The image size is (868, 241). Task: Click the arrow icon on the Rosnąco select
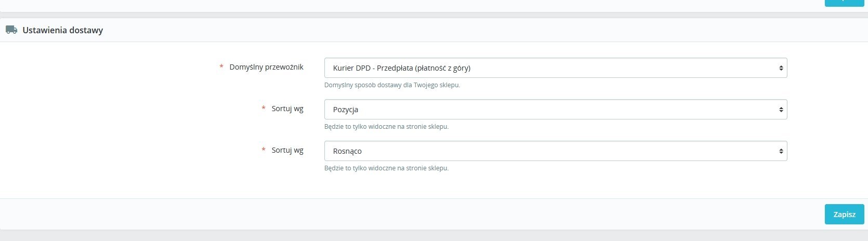[x=781, y=151]
